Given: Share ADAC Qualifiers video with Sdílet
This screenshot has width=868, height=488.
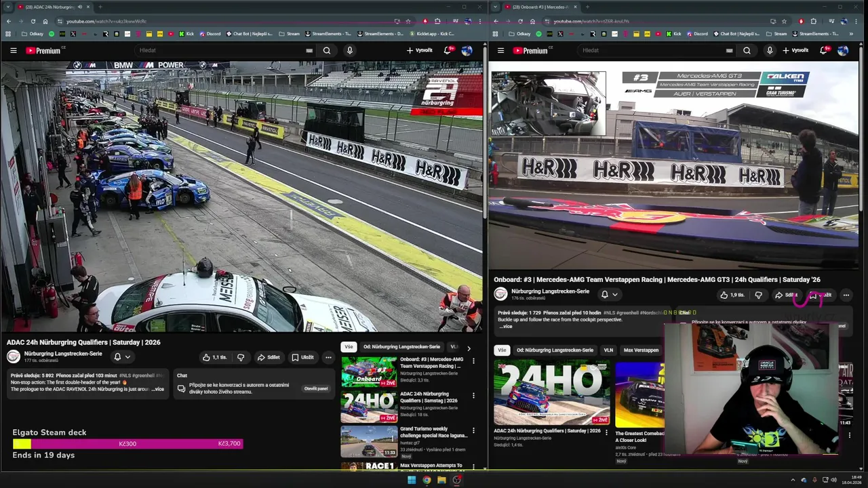Looking at the screenshot, I should pos(269,357).
